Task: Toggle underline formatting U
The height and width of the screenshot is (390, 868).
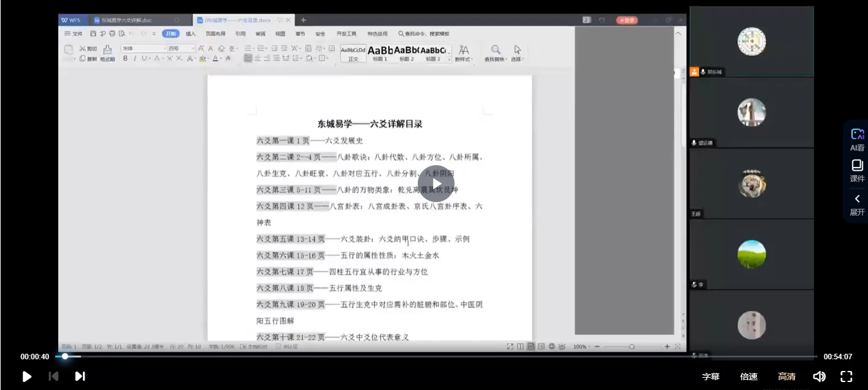Action: 144,58
